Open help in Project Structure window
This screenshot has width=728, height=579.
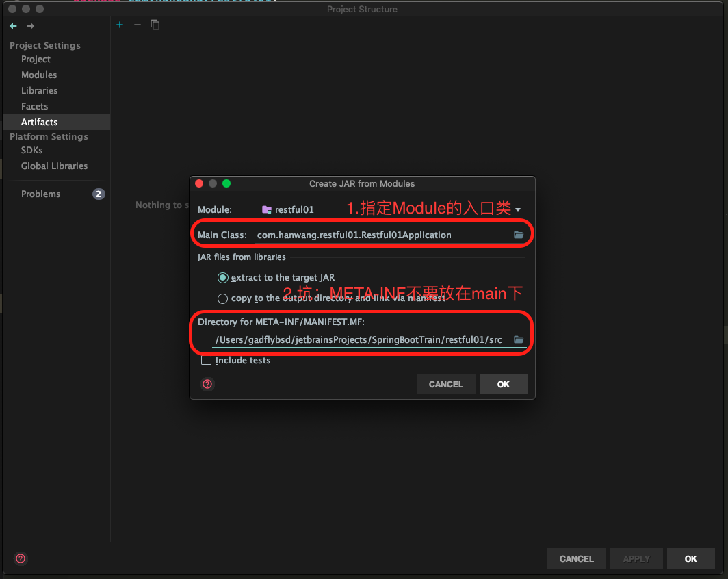21,558
